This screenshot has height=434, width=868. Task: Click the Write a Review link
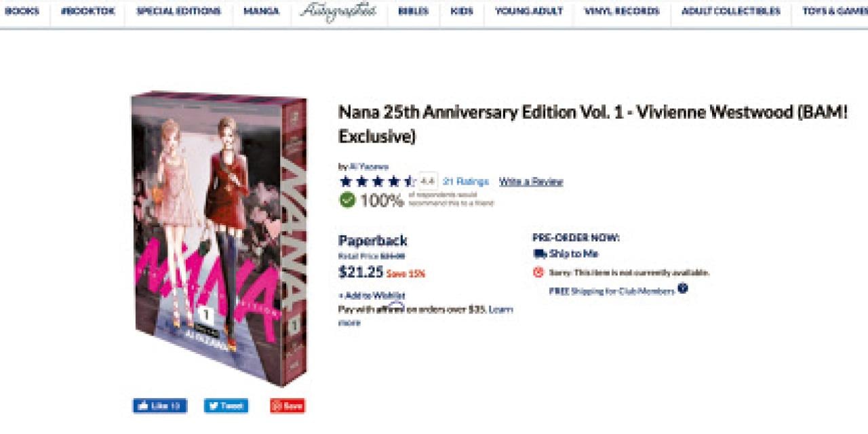tap(531, 182)
